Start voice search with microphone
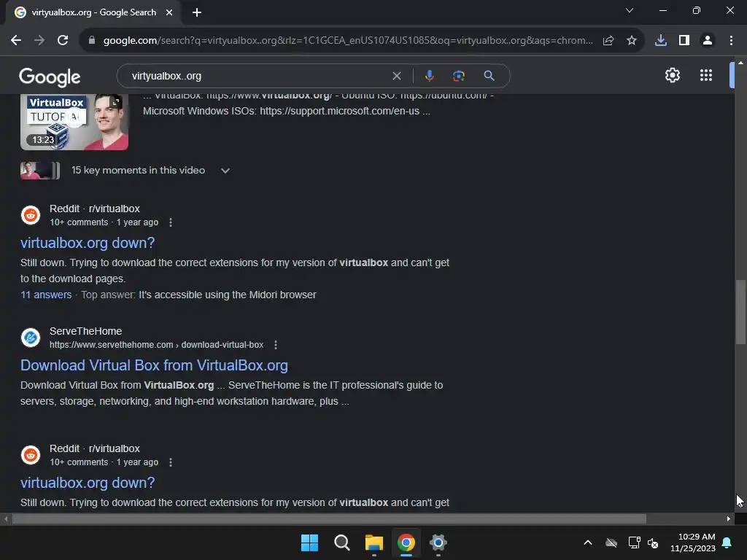 pos(429,76)
